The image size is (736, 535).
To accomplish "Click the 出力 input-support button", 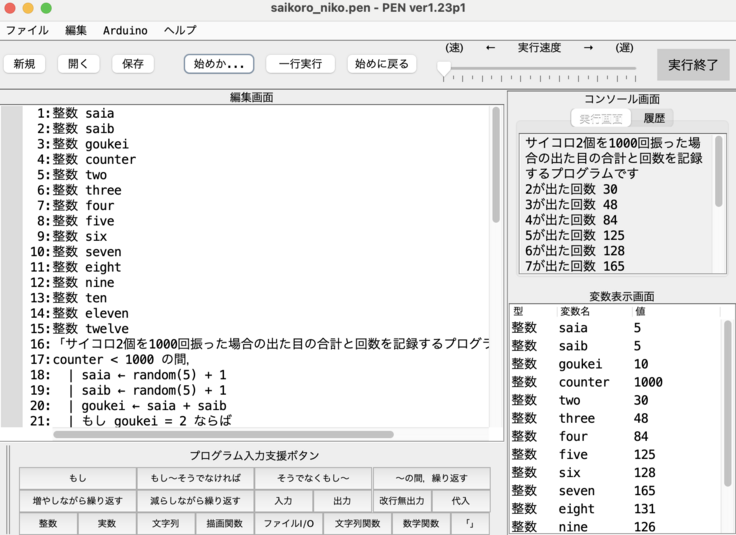I will (x=342, y=500).
